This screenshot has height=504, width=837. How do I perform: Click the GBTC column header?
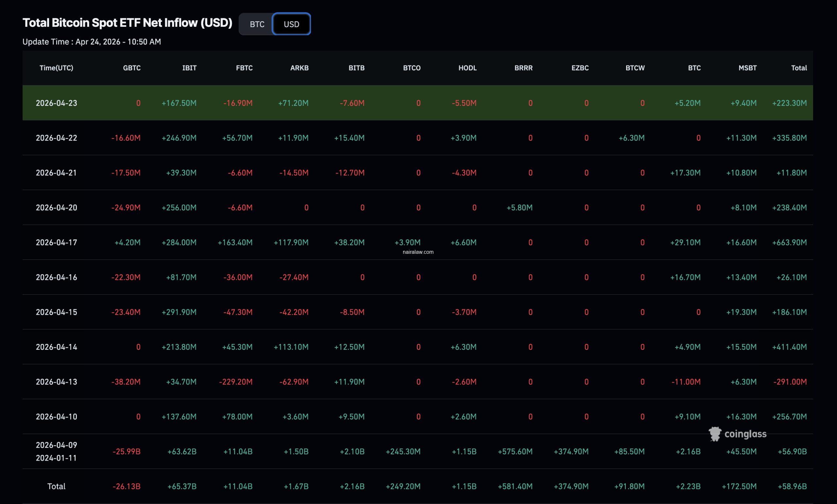pyautogui.click(x=131, y=68)
